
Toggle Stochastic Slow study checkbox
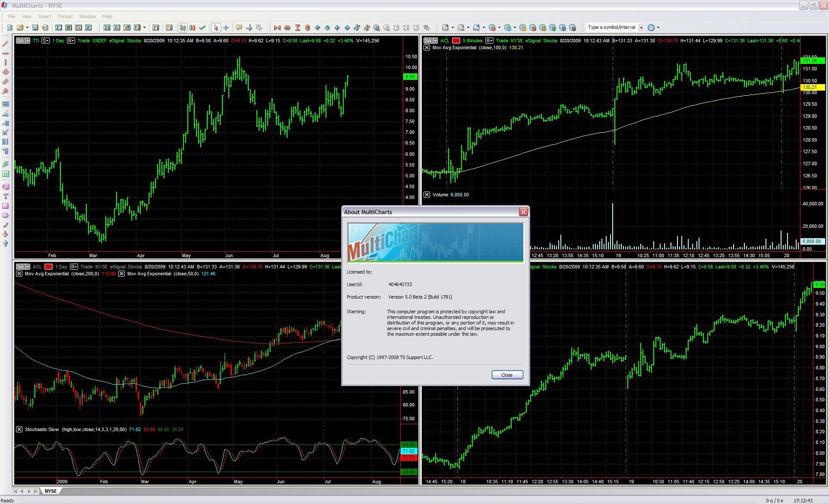19,429
